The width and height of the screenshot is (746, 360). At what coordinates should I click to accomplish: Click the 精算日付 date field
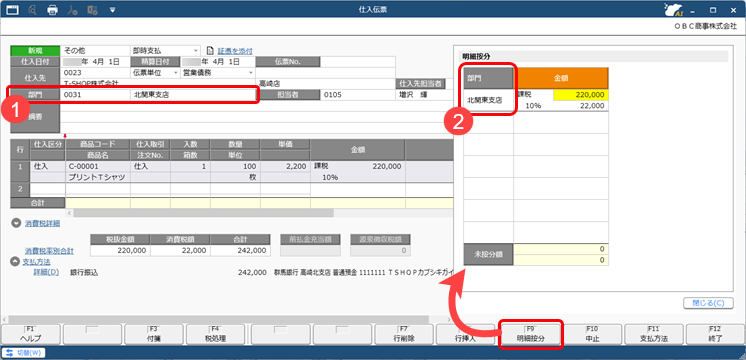point(217,62)
